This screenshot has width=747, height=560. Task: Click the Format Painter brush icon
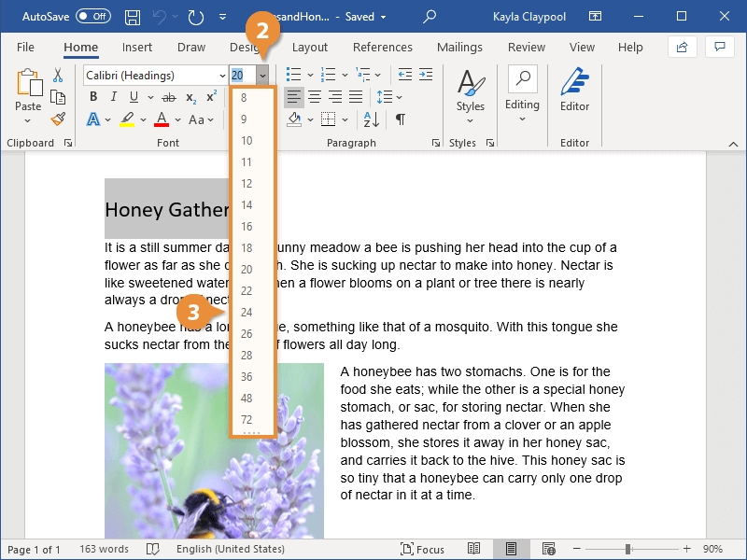click(x=58, y=119)
